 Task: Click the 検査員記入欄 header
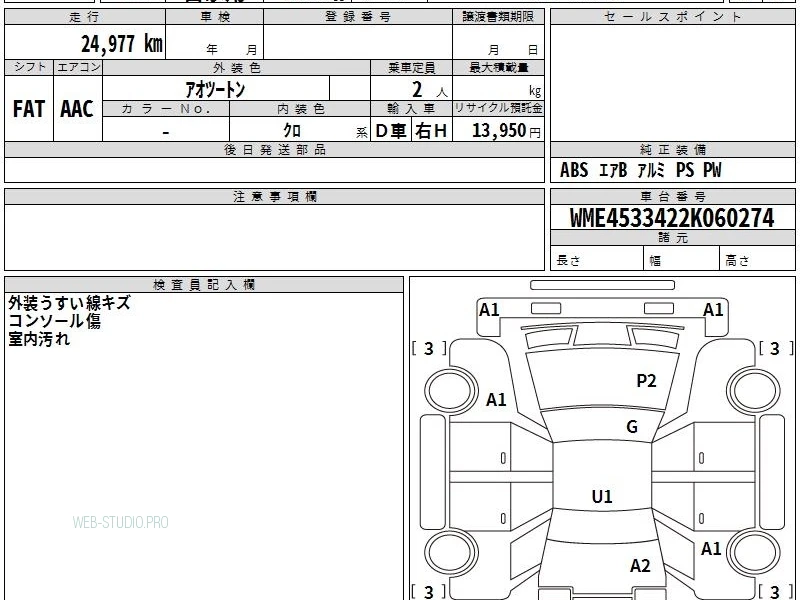(204, 285)
